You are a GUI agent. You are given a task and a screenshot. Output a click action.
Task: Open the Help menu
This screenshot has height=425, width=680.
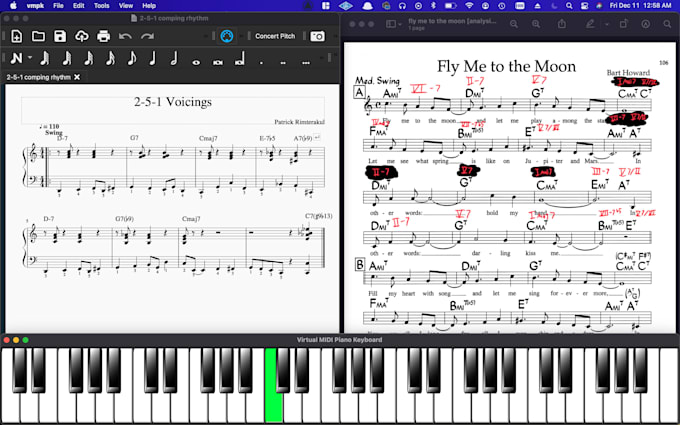(149, 6)
